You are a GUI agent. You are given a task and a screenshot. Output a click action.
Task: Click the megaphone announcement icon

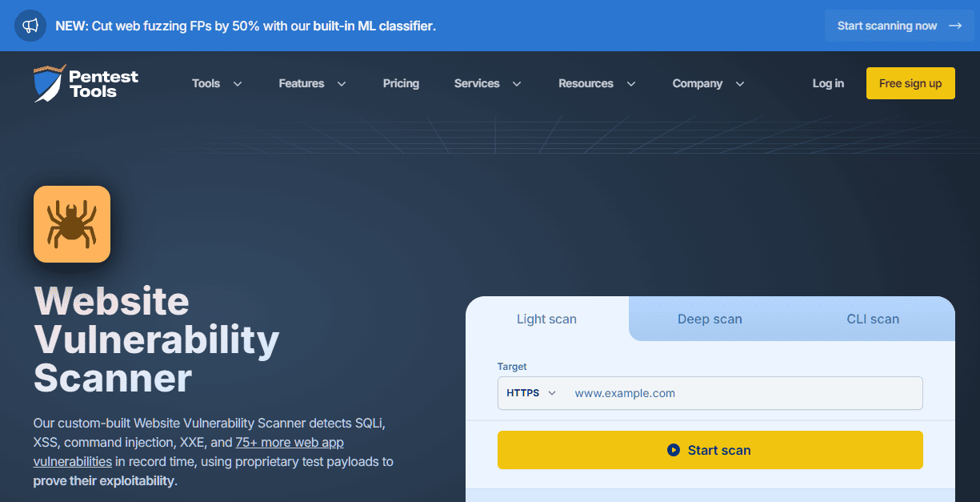click(30, 26)
